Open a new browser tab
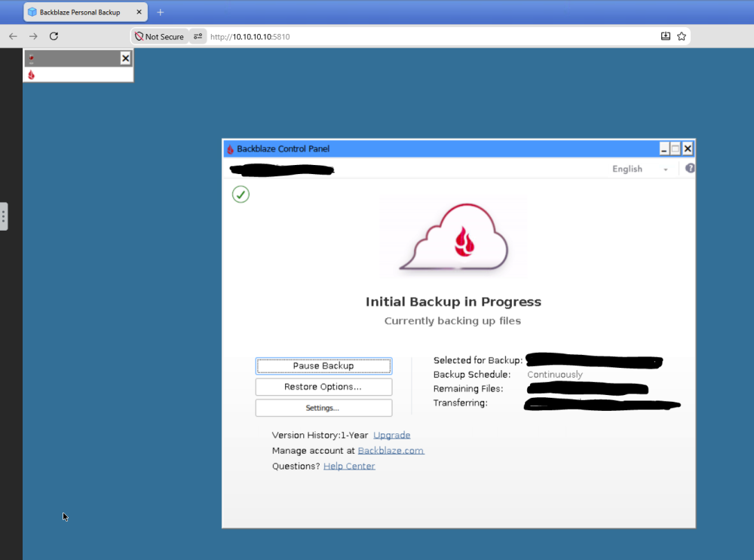The image size is (754, 560). coord(160,12)
